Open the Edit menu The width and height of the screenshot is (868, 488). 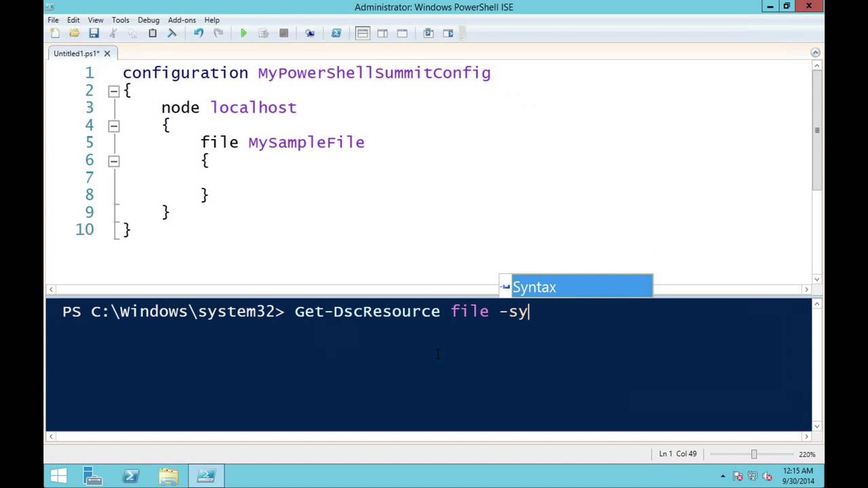coord(73,20)
